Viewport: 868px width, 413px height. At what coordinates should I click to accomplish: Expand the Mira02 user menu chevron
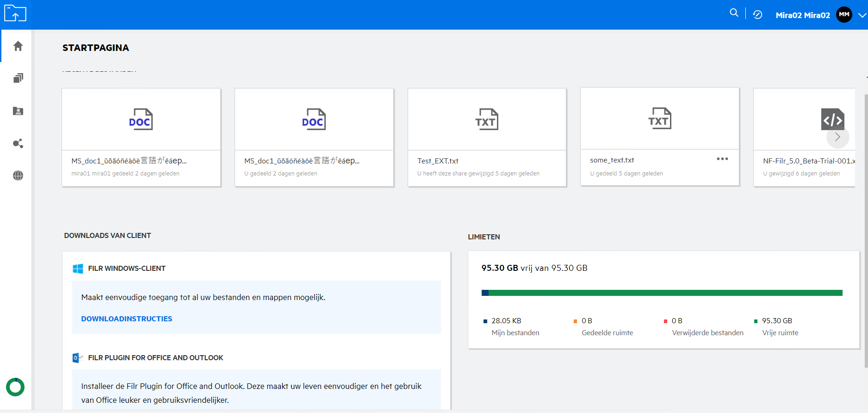pos(862,15)
